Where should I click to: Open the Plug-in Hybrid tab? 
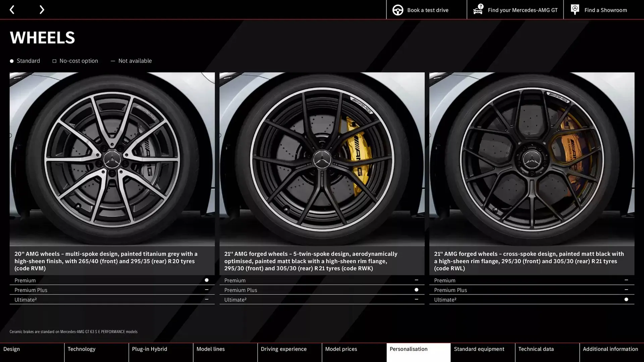click(x=161, y=352)
